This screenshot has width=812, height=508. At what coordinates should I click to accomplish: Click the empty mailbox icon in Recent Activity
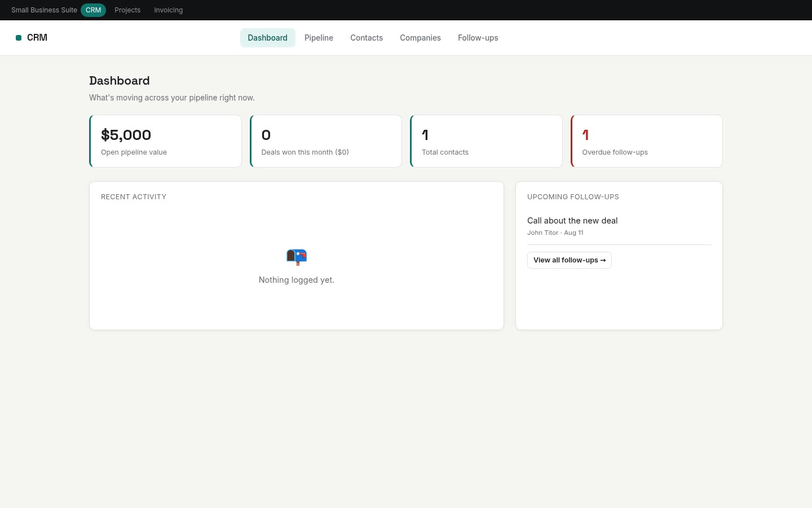[297, 257]
